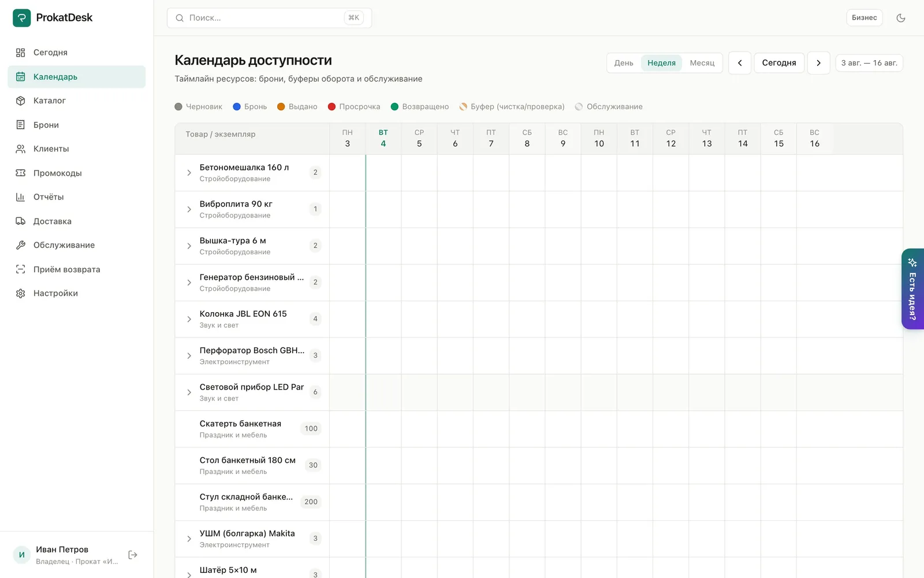Image resolution: width=924 pixels, height=578 pixels.
Task: Select the ВТ 4 day column header
Action: (383, 139)
